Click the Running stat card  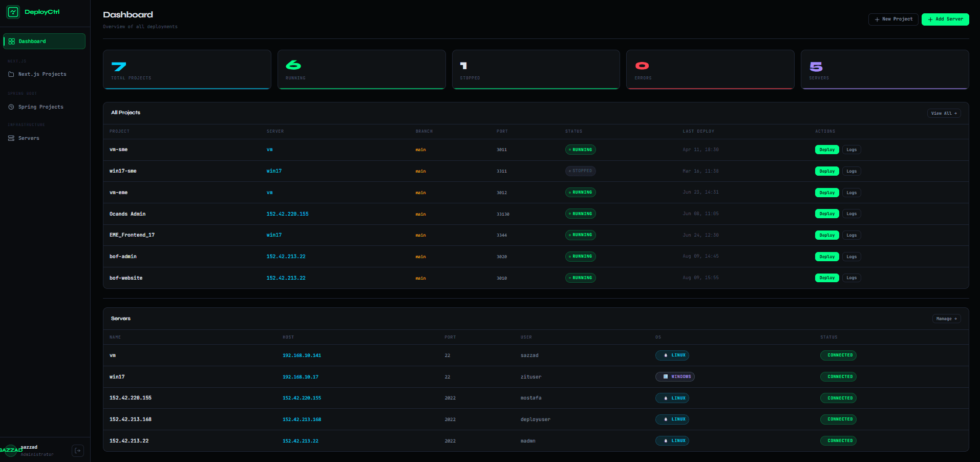tap(361, 70)
